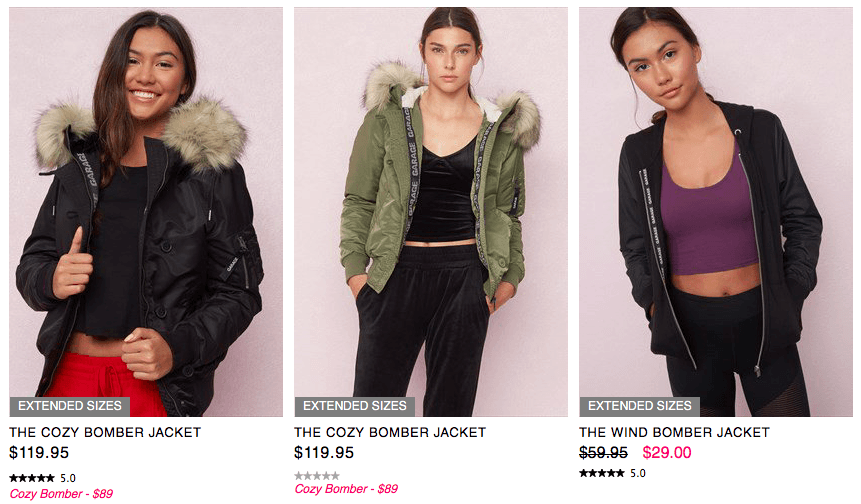Open the black Cozy Bomber Jacket photo

146,211
